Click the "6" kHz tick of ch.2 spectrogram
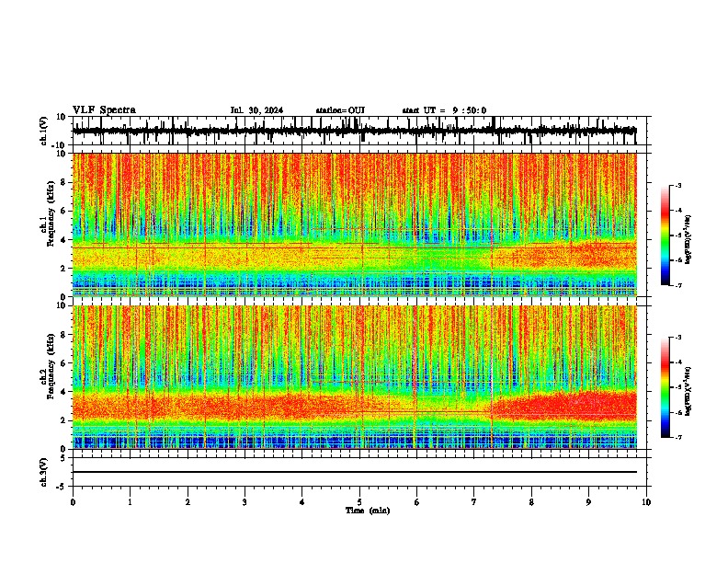This screenshot has height=563, width=728. click(63, 363)
